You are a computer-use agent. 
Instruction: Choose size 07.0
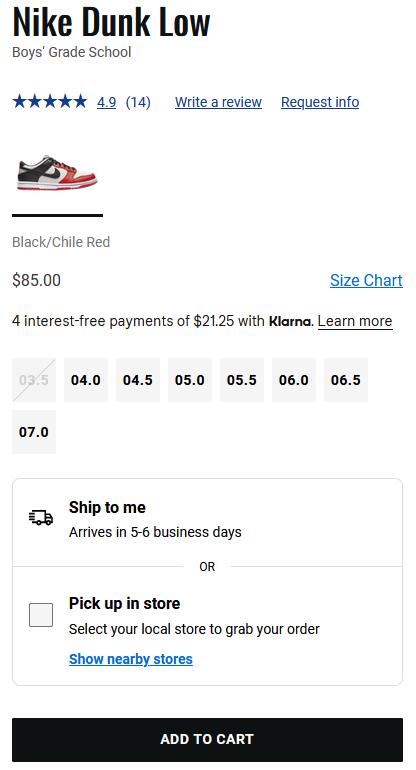(x=34, y=432)
